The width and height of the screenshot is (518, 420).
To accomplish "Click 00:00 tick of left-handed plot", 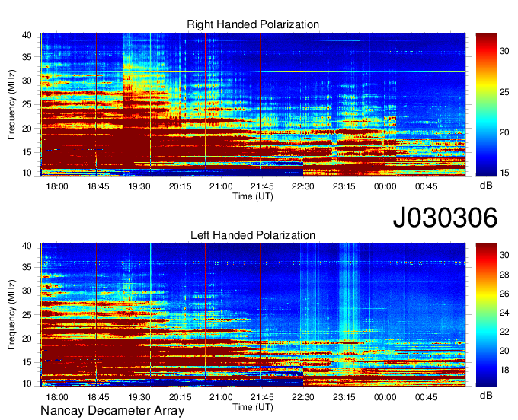I will click(x=385, y=397).
